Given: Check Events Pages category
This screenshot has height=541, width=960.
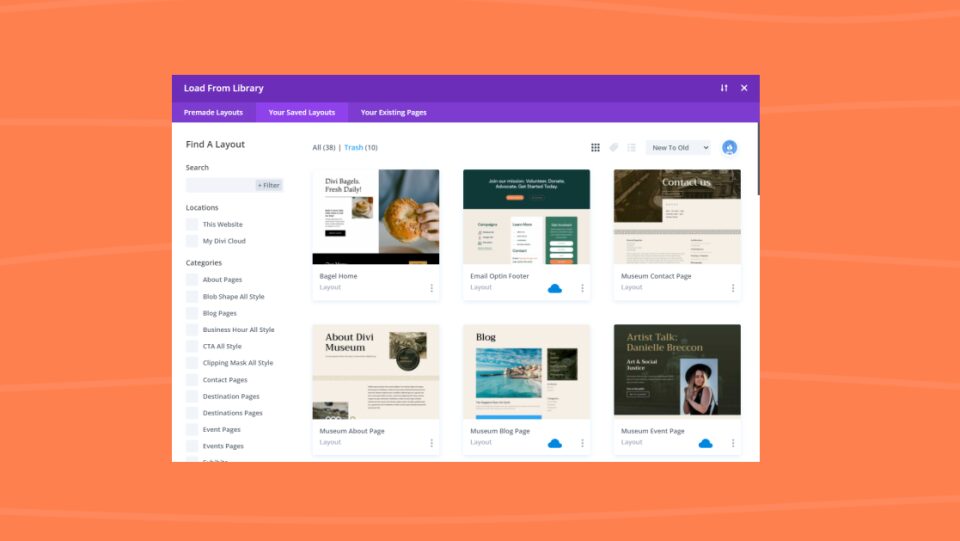Looking at the screenshot, I should pos(192,446).
